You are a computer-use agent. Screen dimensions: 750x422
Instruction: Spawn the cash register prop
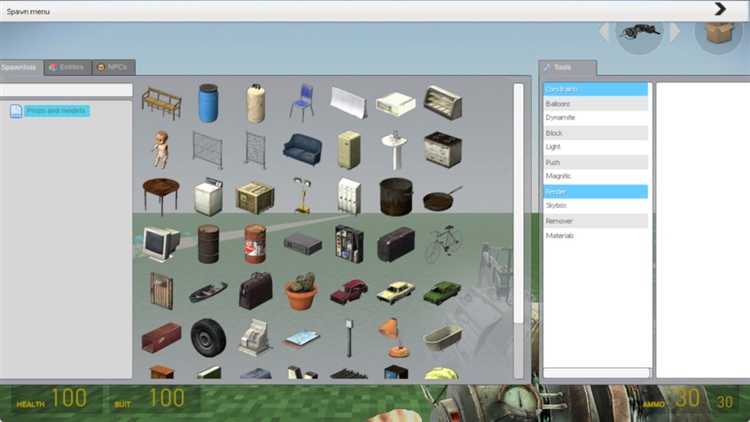pos(255,338)
